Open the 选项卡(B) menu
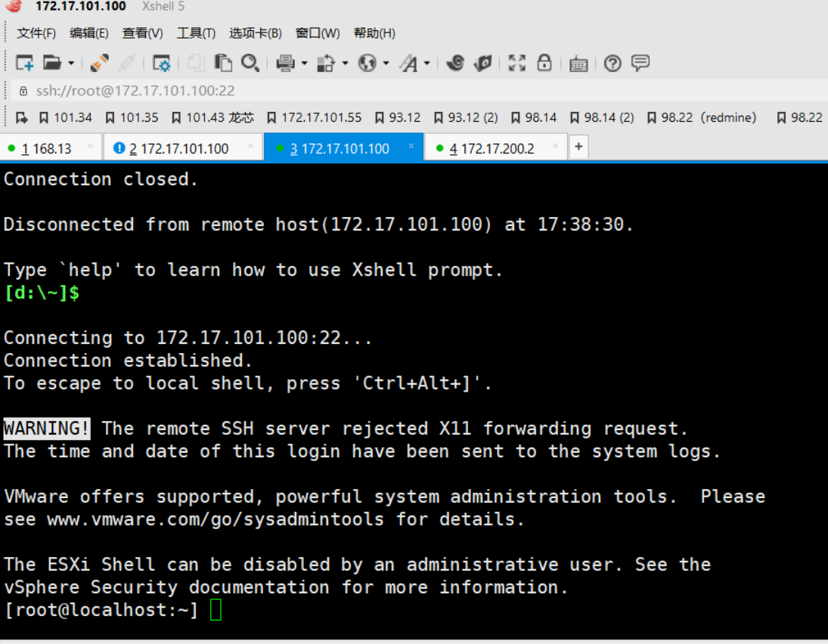The width and height of the screenshot is (828, 644). [256, 33]
